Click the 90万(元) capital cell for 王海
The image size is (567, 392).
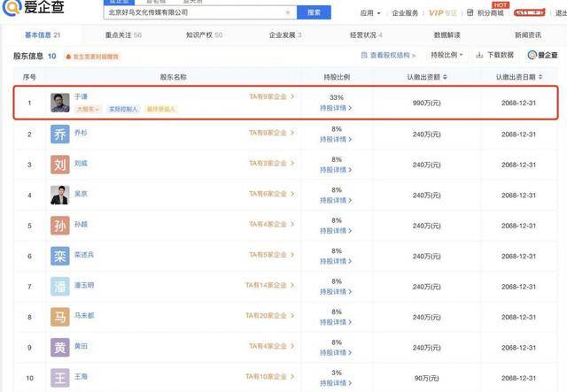427,378
